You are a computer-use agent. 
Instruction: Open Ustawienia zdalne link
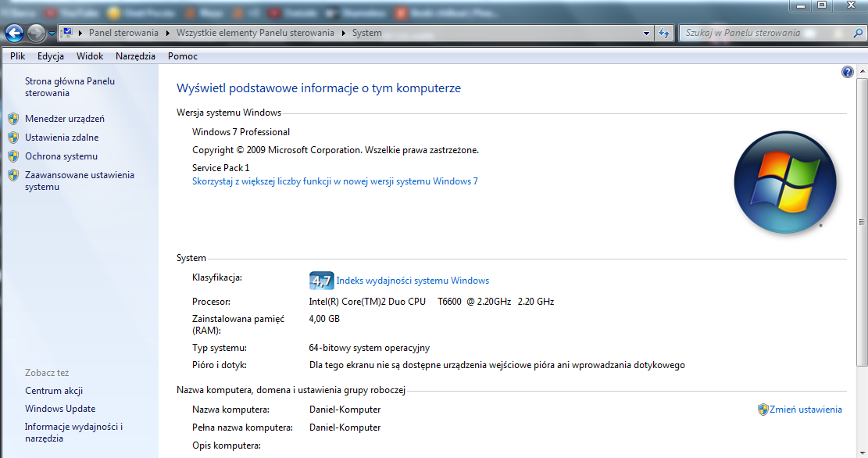click(x=62, y=138)
